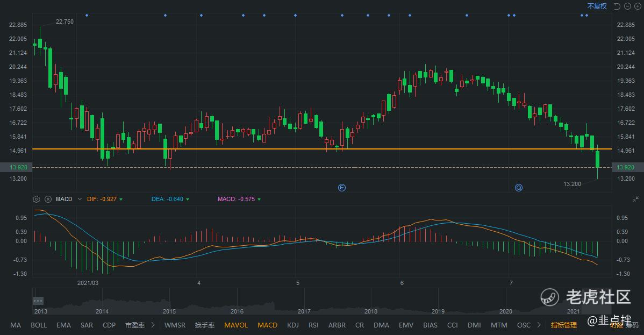Expand more indicators chevron after 市盈率

pyautogui.click(x=153, y=325)
